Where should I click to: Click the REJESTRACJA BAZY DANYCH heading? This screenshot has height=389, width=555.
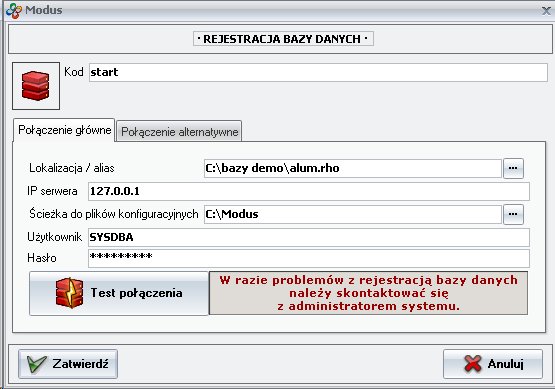pyautogui.click(x=283, y=39)
